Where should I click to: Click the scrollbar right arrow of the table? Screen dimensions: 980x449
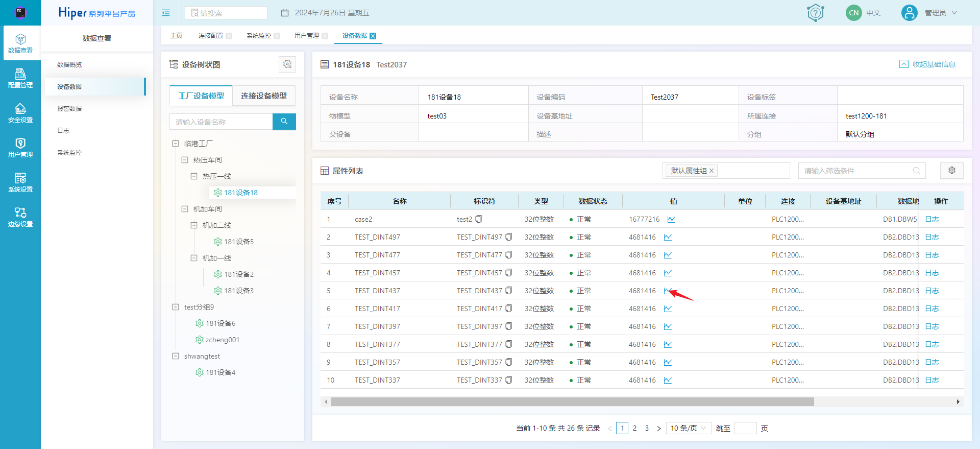958,402
